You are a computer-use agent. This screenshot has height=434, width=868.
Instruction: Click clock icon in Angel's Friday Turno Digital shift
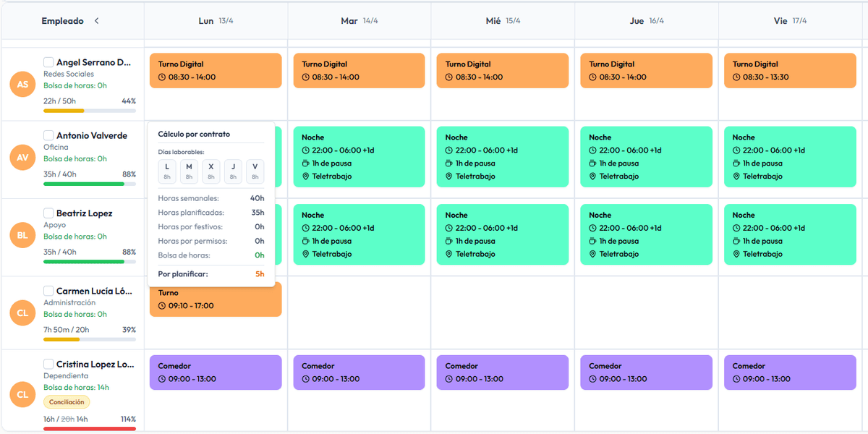tap(736, 77)
